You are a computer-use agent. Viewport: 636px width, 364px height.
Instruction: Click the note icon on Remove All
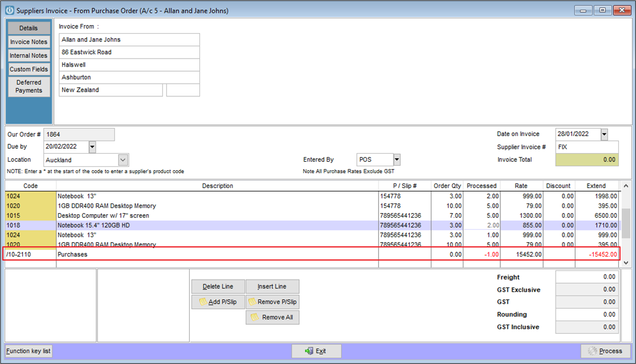(255, 317)
